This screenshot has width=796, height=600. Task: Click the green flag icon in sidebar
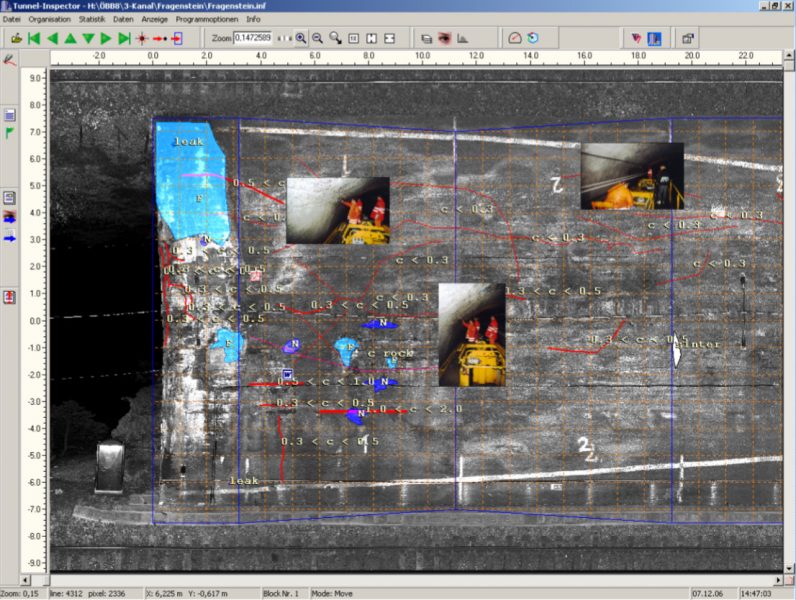tap(10, 133)
